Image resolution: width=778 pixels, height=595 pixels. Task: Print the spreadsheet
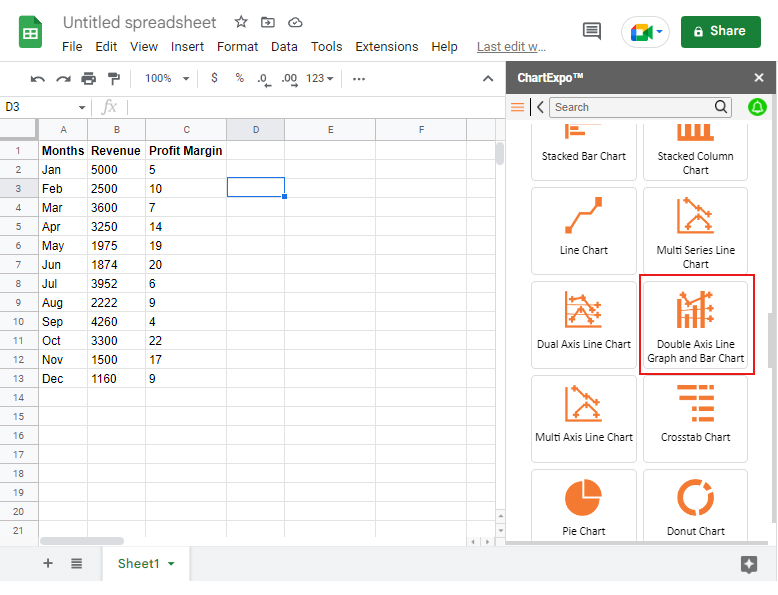[x=88, y=78]
